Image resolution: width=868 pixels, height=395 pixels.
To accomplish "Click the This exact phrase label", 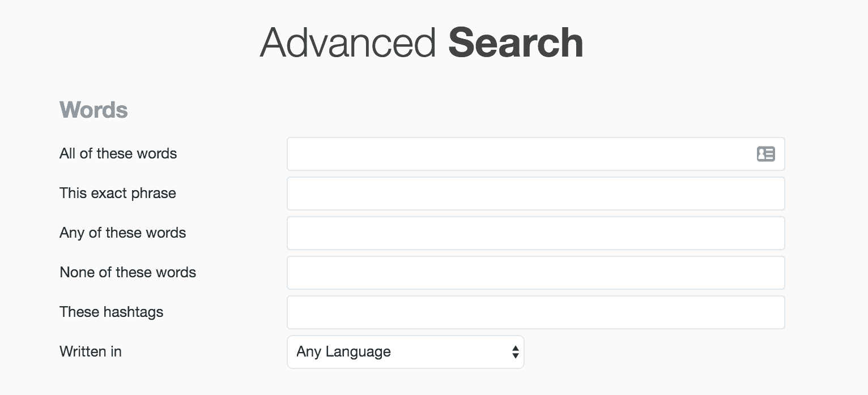I will 117,193.
